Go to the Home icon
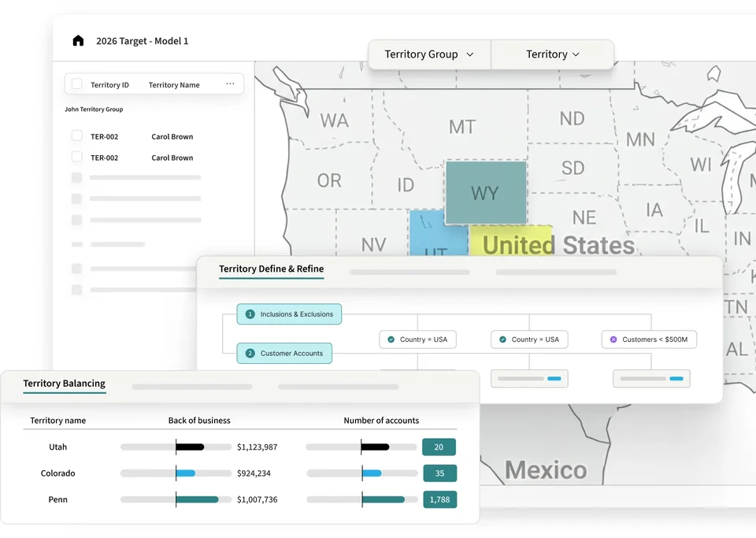756x538 pixels. point(78,41)
